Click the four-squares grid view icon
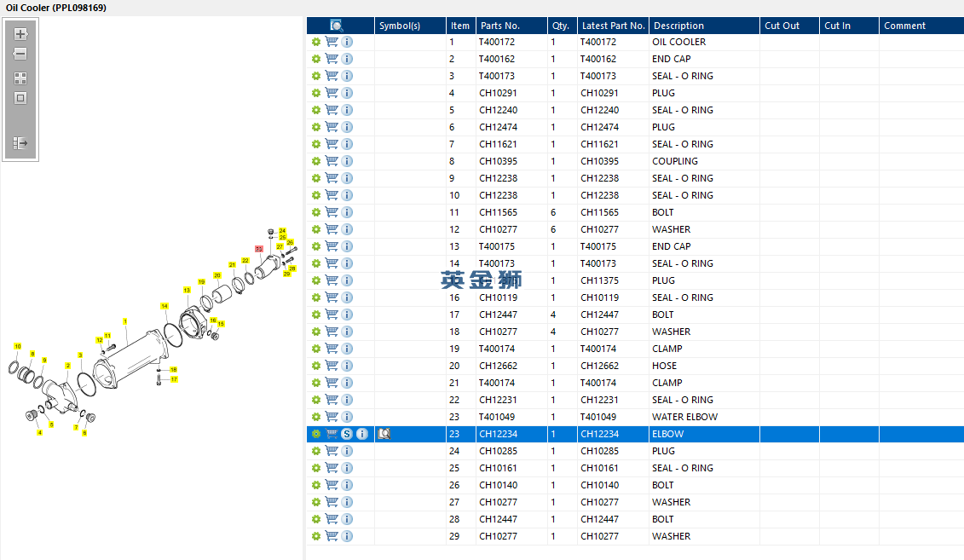The image size is (964, 560). point(20,78)
